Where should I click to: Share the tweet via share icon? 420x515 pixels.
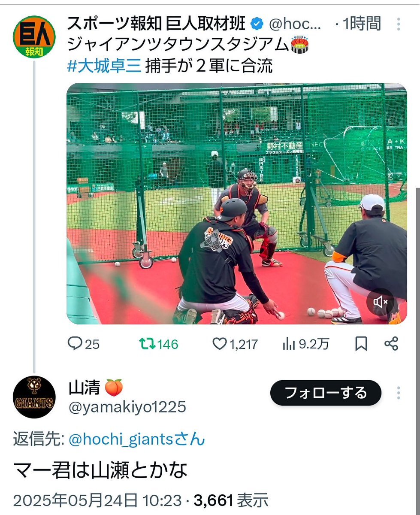pos(391,344)
